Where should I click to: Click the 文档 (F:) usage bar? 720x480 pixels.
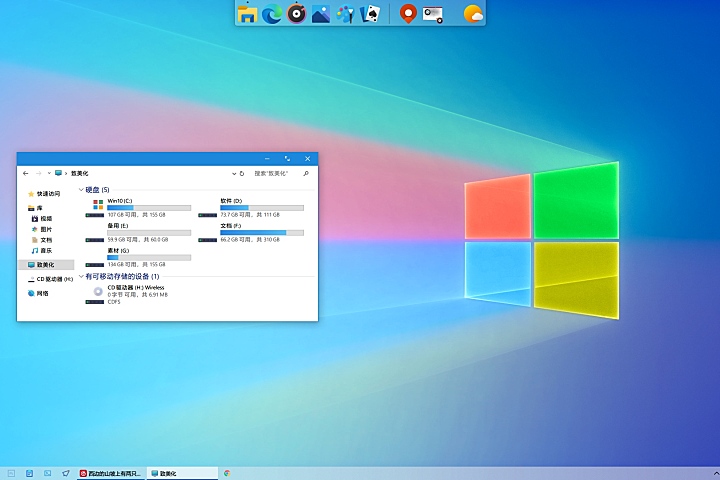[262, 233]
